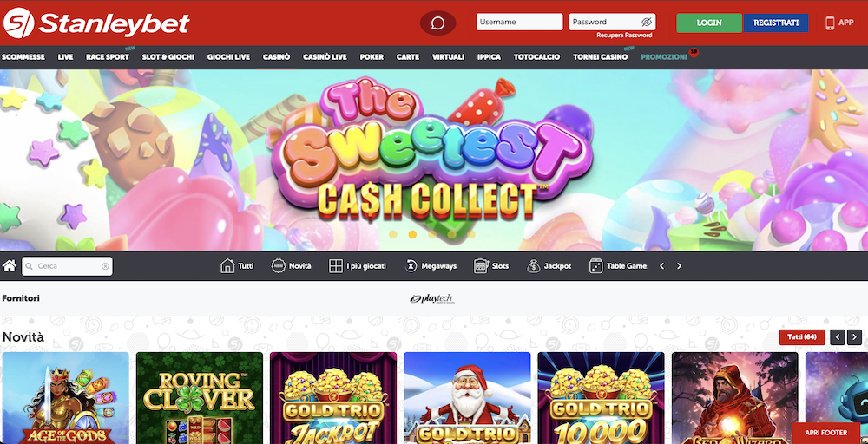Open the PROMOZIONI menu item
This screenshot has height=444, width=868.
point(664,57)
